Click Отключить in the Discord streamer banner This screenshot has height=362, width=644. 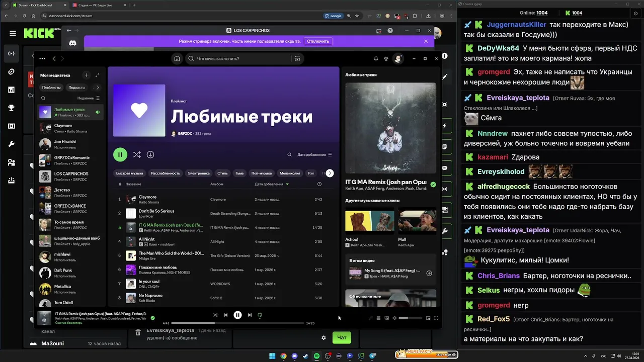[x=318, y=41]
